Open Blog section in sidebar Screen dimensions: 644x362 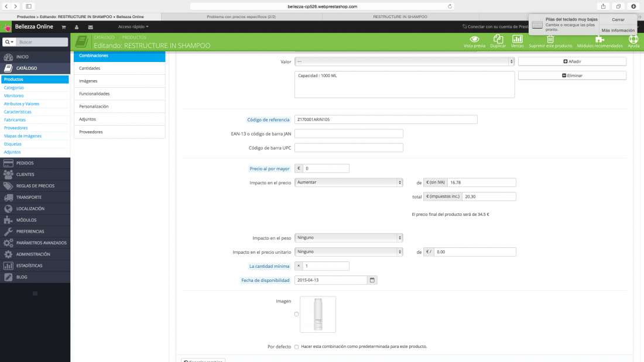click(x=35, y=277)
